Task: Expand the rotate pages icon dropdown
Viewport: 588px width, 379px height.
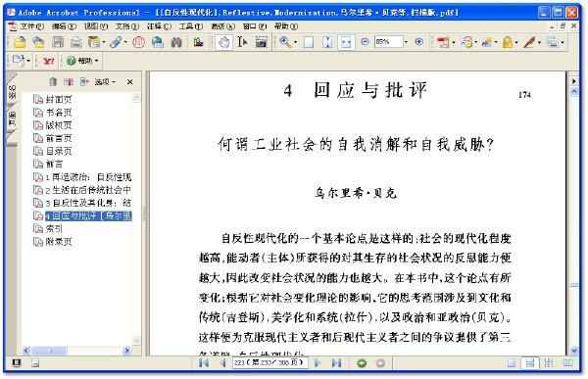Action: click(28, 61)
